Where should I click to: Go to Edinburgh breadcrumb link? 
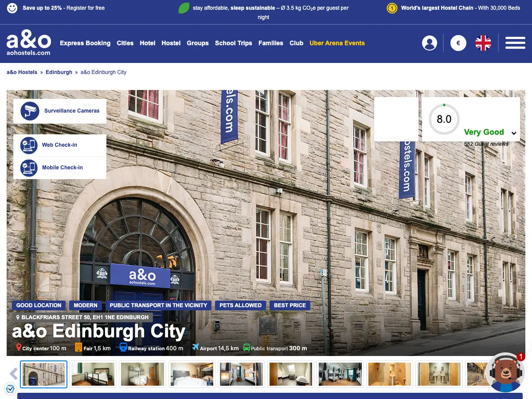pyautogui.click(x=59, y=72)
